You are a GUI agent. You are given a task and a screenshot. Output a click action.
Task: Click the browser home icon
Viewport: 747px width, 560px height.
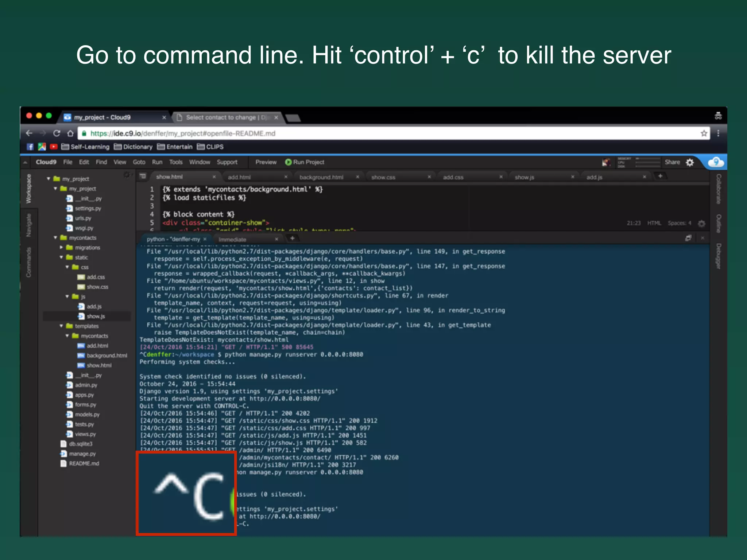(70, 133)
